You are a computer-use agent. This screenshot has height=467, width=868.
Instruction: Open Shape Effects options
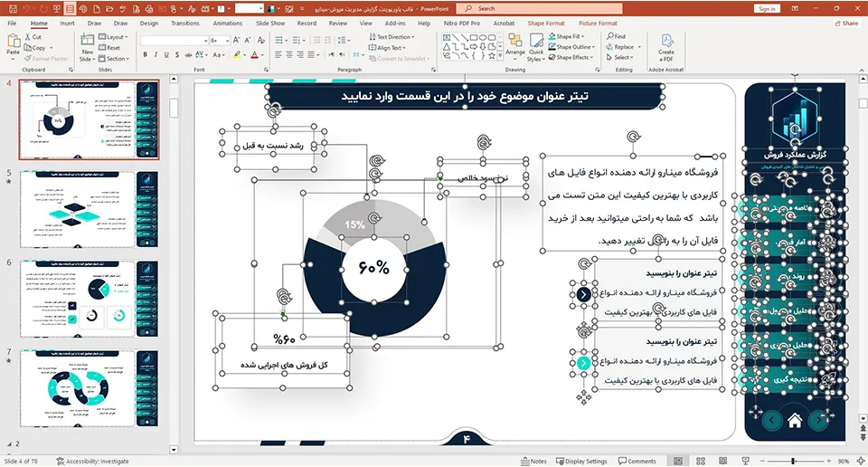click(x=571, y=58)
